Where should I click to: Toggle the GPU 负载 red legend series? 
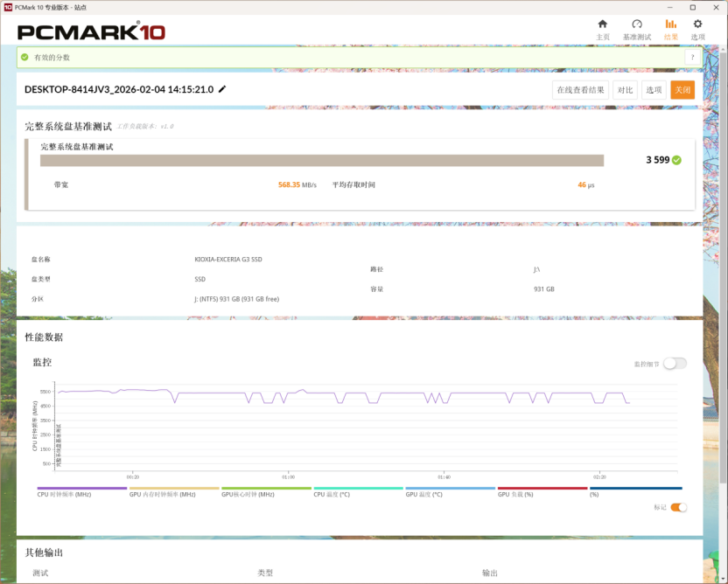(542, 491)
